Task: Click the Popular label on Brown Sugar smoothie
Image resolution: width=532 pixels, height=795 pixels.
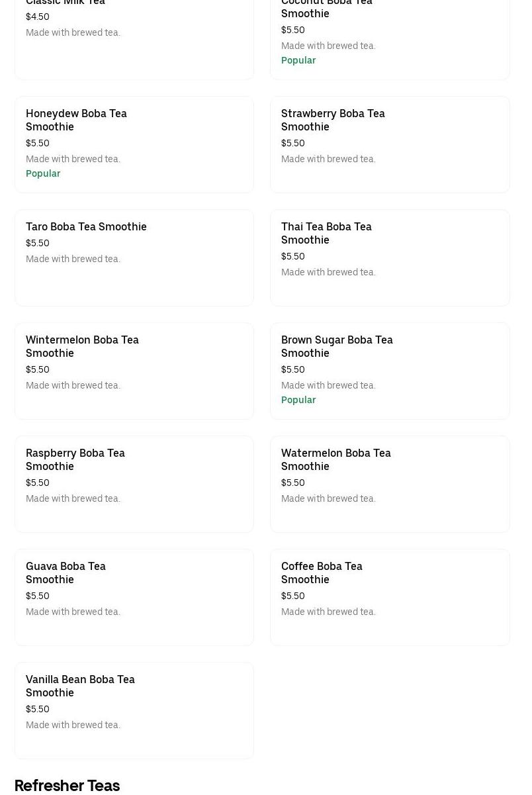Action: [x=298, y=400]
